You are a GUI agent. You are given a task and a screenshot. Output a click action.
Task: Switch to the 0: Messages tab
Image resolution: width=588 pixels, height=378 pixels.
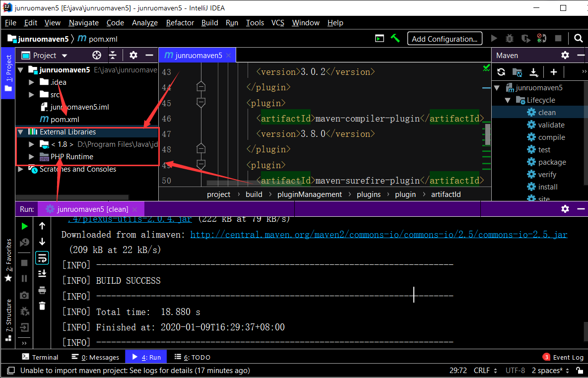95,357
